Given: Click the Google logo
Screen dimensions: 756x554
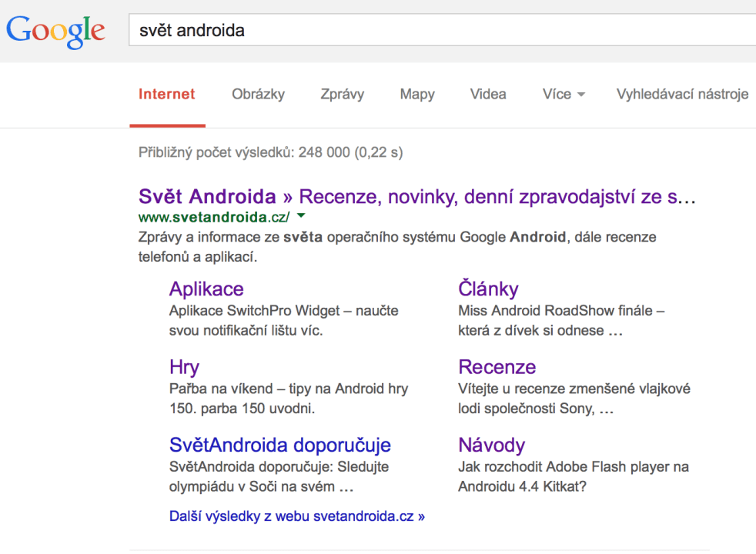Looking at the screenshot, I should pos(55,31).
